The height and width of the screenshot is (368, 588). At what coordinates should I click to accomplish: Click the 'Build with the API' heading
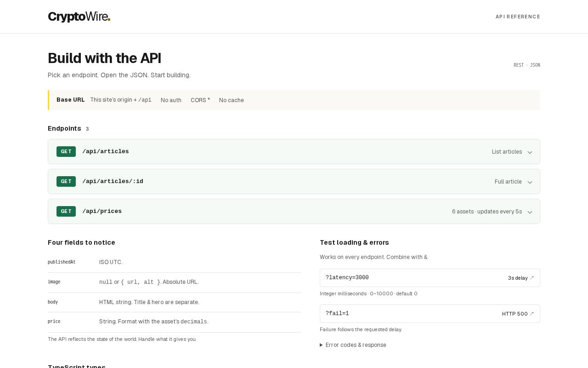click(105, 58)
